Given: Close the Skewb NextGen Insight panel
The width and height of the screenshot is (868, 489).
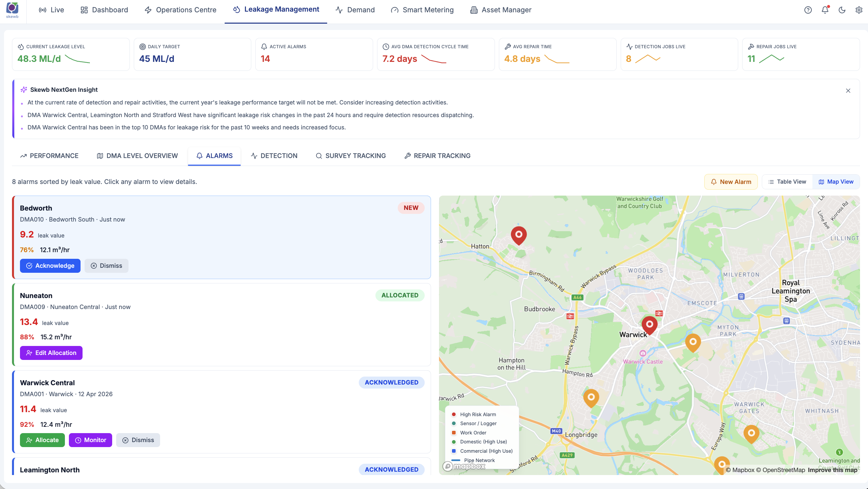Looking at the screenshot, I should [x=848, y=90].
